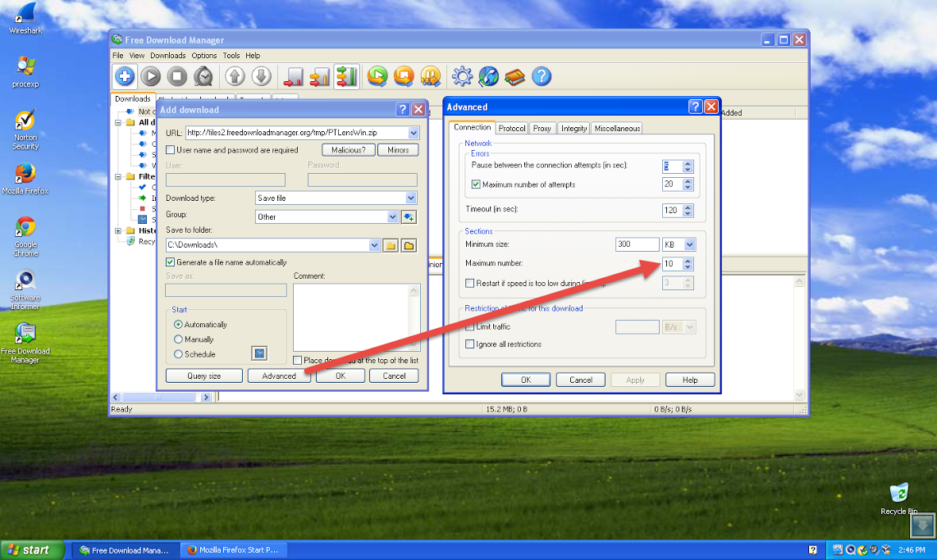Enable Restart if speed is too low
Screen dimensions: 937x560
(x=469, y=283)
